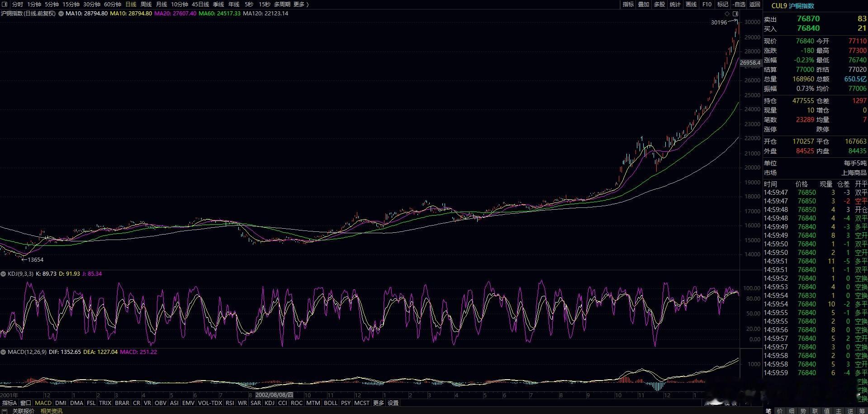Collapse the MACD indicator panel icon
Image resolution: width=868 pixels, height=414 pixels.
[3, 352]
